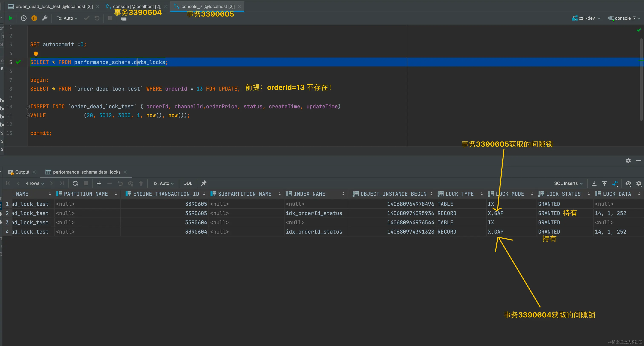The width and height of the screenshot is (644, 346).
Task: Open console settings wrench icon
Action: (45, 18)
